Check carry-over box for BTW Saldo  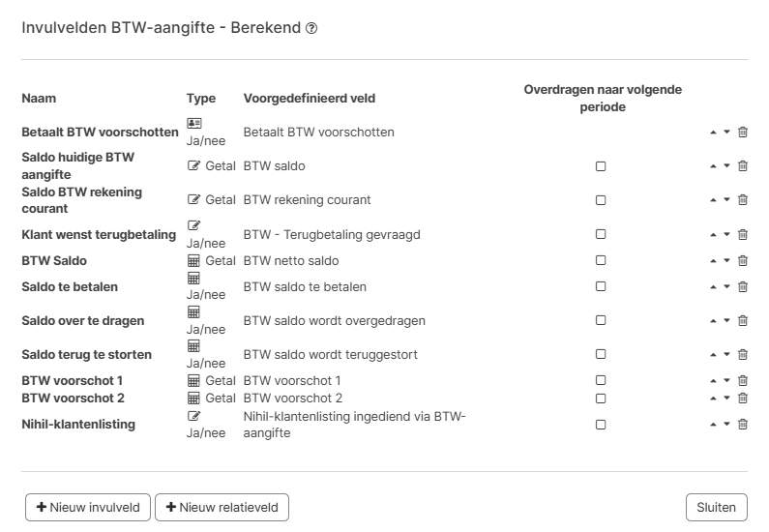click(601, 261)
